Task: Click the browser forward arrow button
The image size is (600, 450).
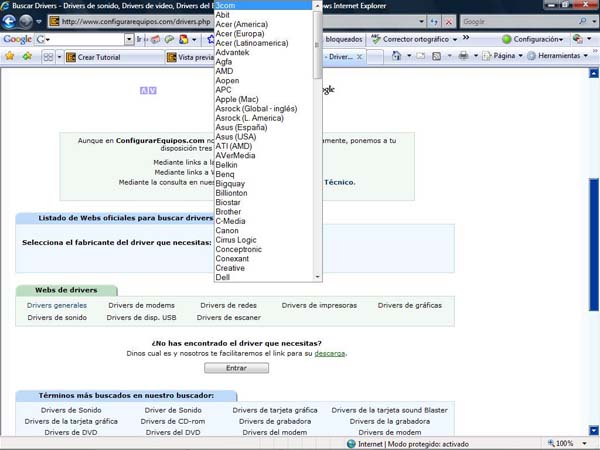Action: tap(26, 21)
